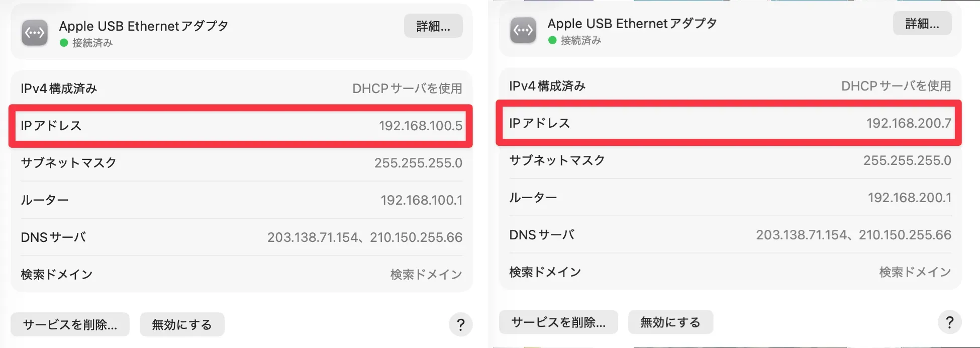Image resolution: width=980 pixels, height=348 pixels.
Task: Click the Ethernet adapter icon in left panel
Action: [x=35, y=33]
